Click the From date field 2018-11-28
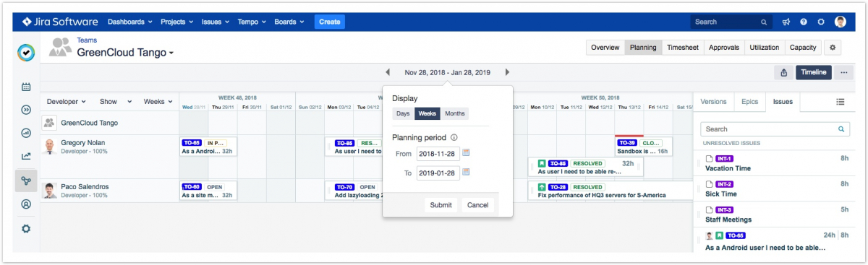 [x=438, y=153]
